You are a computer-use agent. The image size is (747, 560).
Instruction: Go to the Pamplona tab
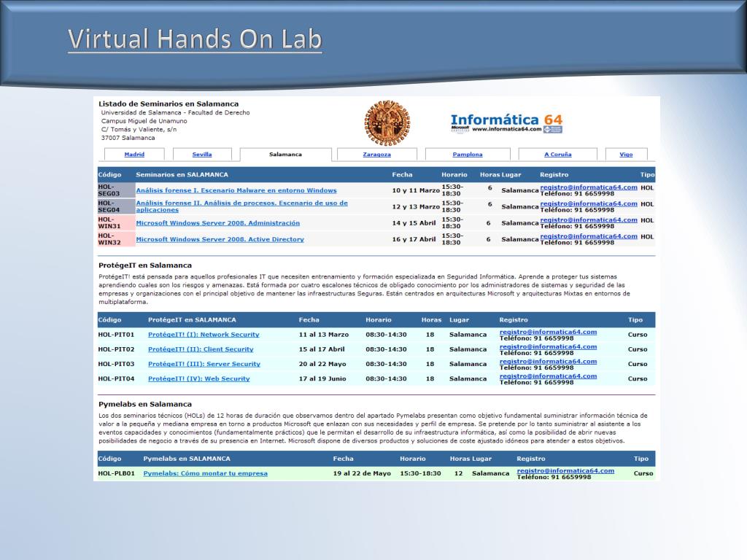coord(468,155)
